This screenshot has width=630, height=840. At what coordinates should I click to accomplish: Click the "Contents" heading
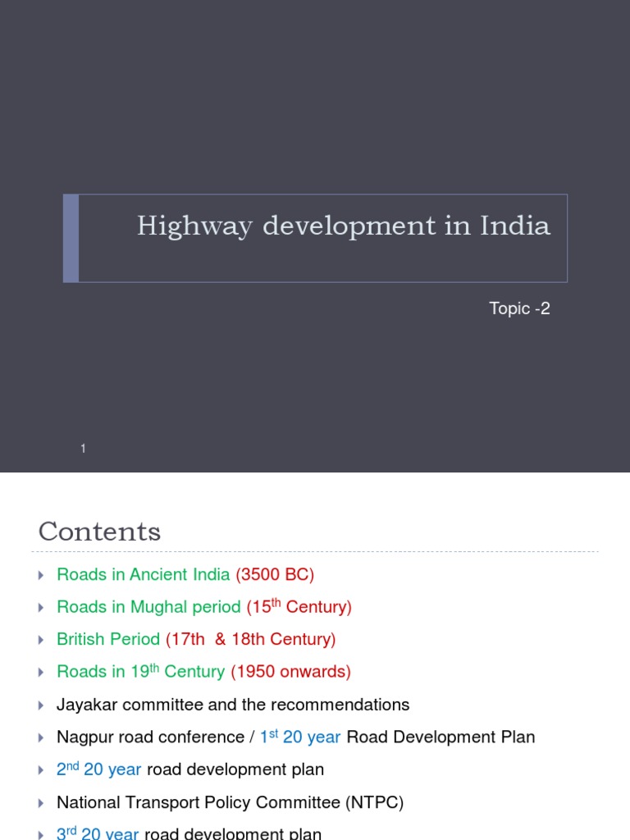pos(99,532)
